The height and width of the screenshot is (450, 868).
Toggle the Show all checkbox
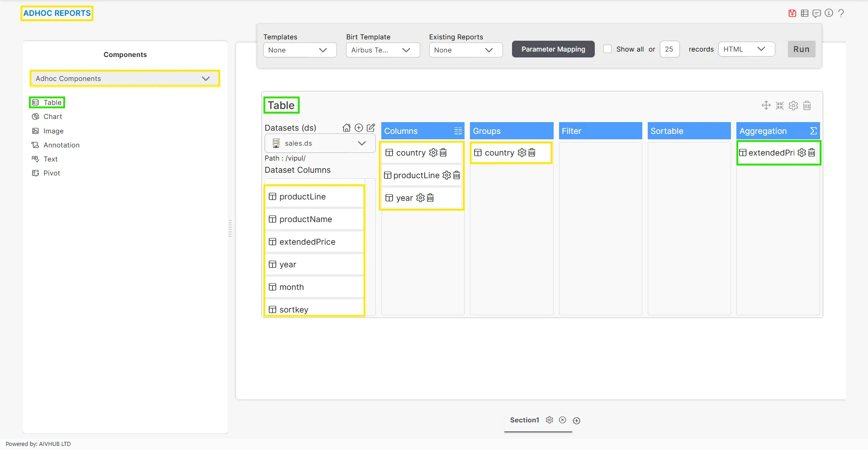coord(607,49)
